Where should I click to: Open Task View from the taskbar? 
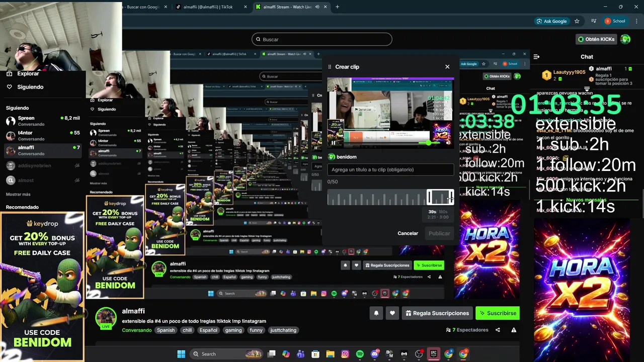[x=272, y=354]
